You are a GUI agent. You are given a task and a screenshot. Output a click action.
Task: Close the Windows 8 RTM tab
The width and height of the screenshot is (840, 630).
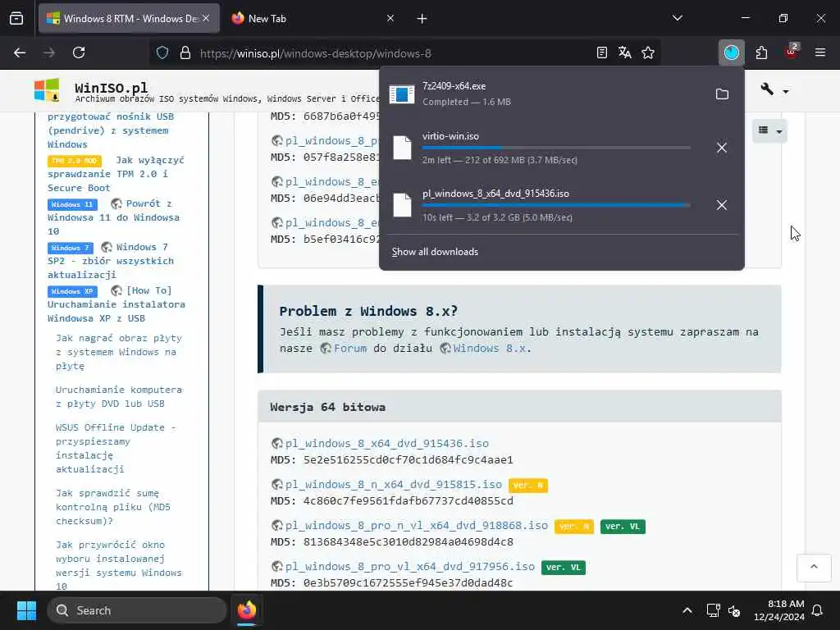(206, 18)
